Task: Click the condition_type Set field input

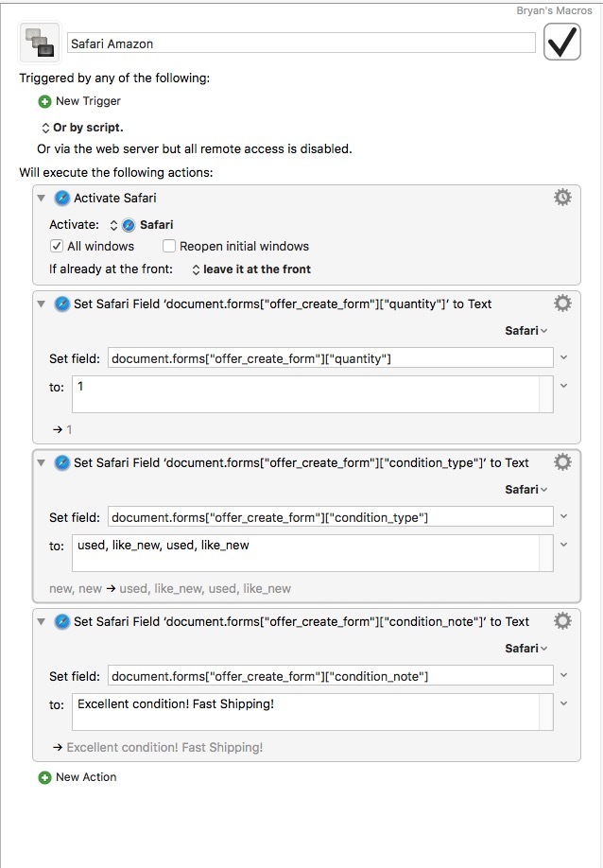Action: (x=330, y=517)
